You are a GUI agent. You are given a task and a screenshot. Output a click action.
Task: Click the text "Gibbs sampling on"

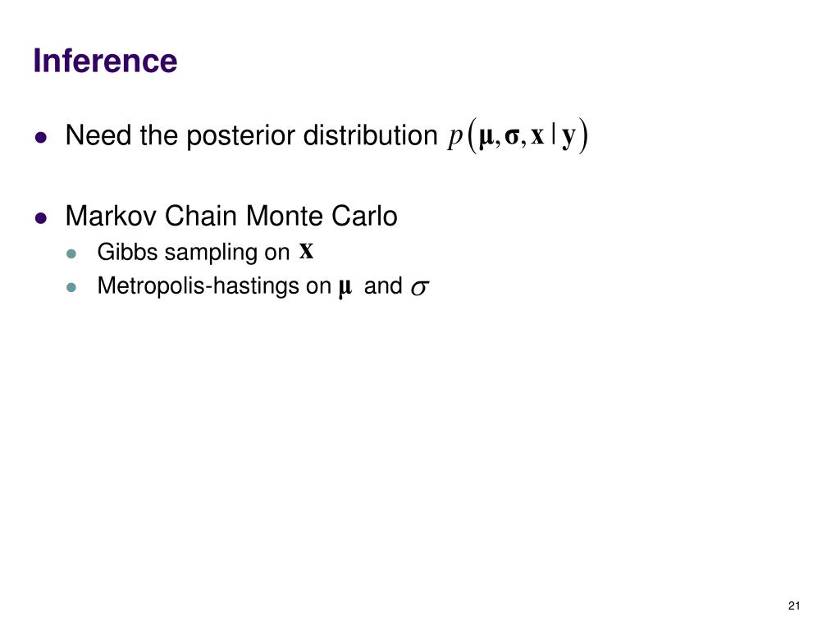click(x=194, y=253)
